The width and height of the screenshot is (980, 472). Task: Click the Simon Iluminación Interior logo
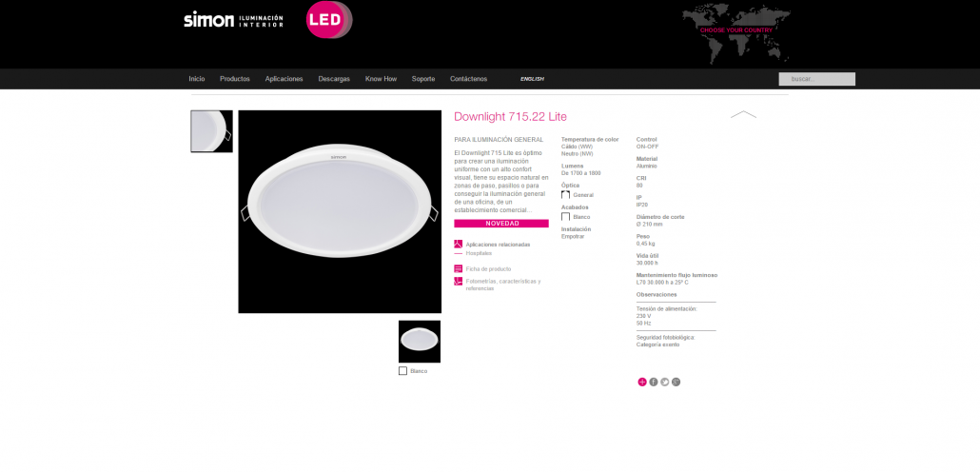click(x=233, y=19)
